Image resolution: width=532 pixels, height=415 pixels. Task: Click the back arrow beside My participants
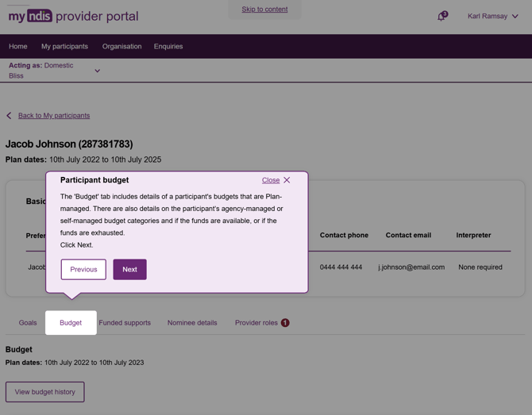click(10, 116)
